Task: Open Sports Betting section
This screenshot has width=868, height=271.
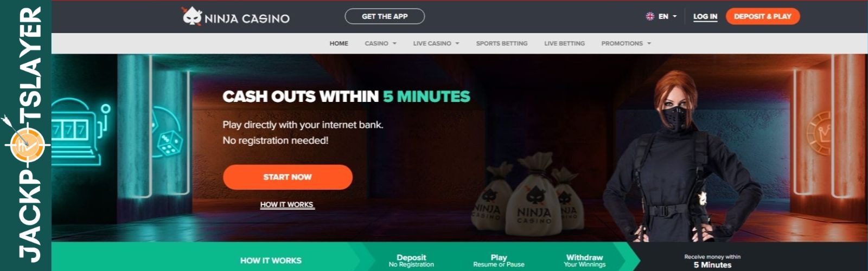Action: coord(502,43)
